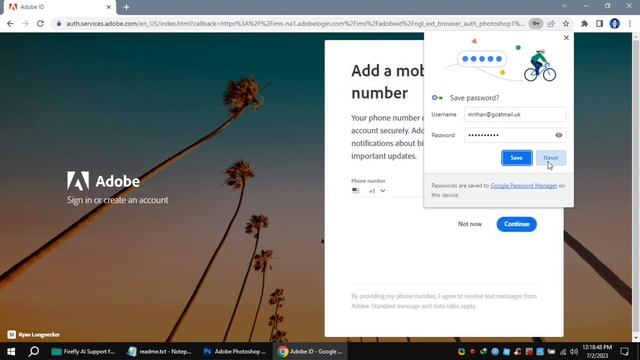Save the password
Screen dimensions: 640x360
click(516, 158)
